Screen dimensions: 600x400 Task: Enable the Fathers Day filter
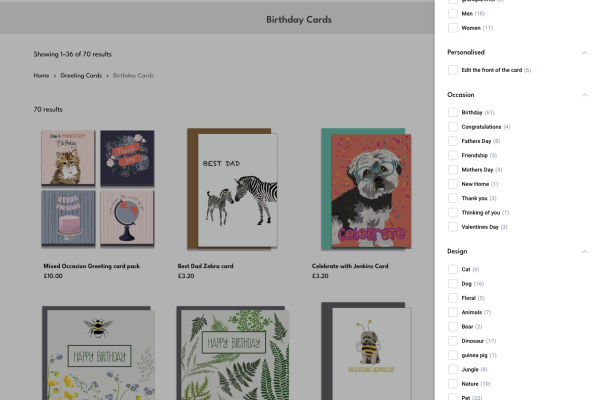tap(453, 141)
